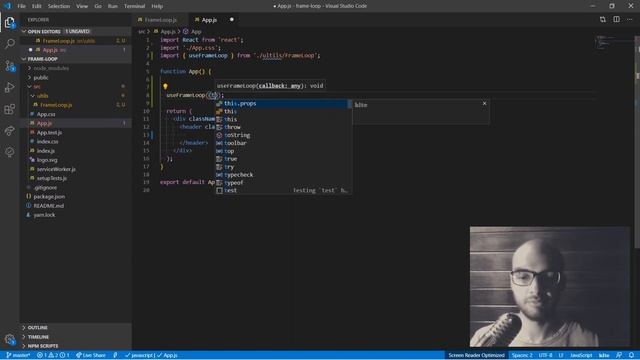This screenshot has width=640, height=360.
Task: Open the View menu
Action: click(x=82, y=6)
